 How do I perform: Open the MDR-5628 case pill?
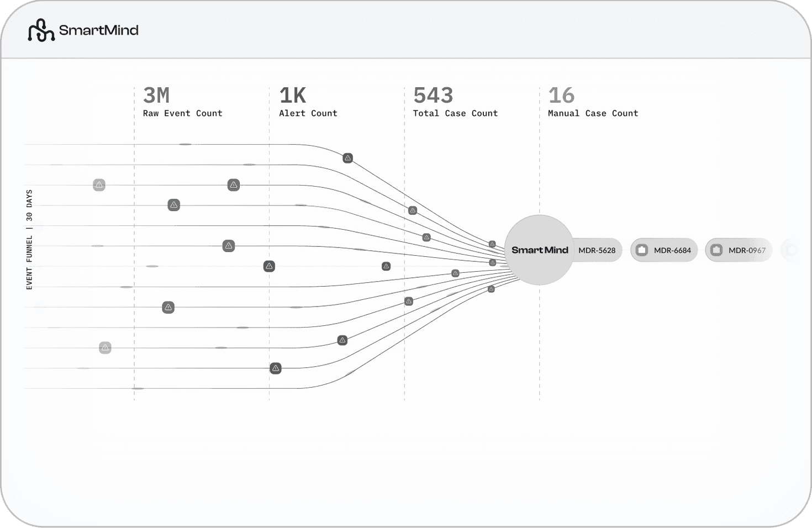tap(597, 250)
